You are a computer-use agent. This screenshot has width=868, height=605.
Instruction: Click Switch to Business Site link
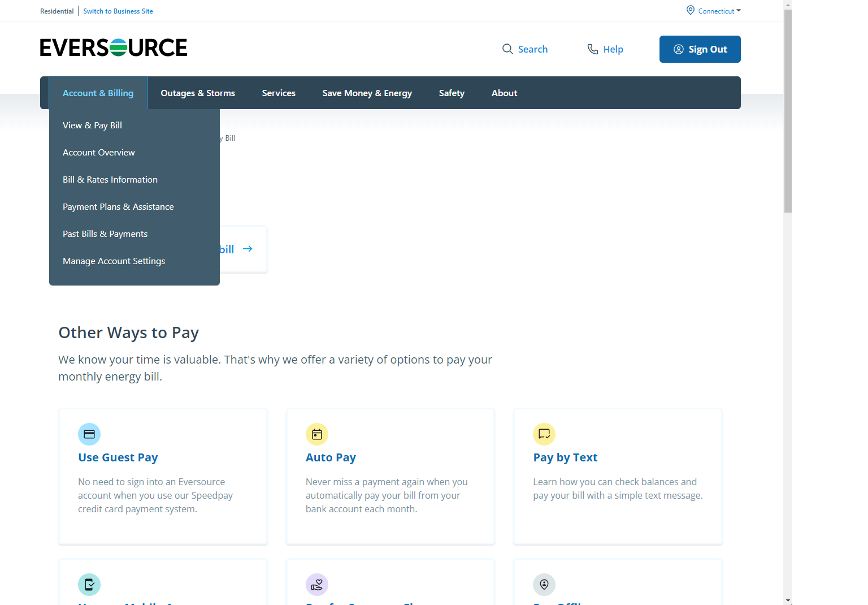pos(118,11)
